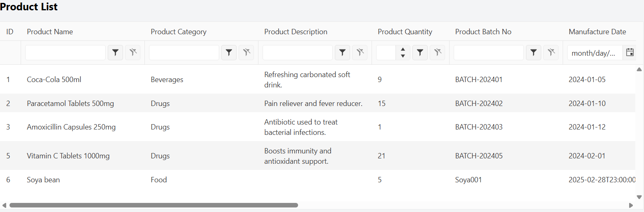Screen dimensions: 644x212
Task: Open the Product Category filter menu
Action: tap(229, 52)
